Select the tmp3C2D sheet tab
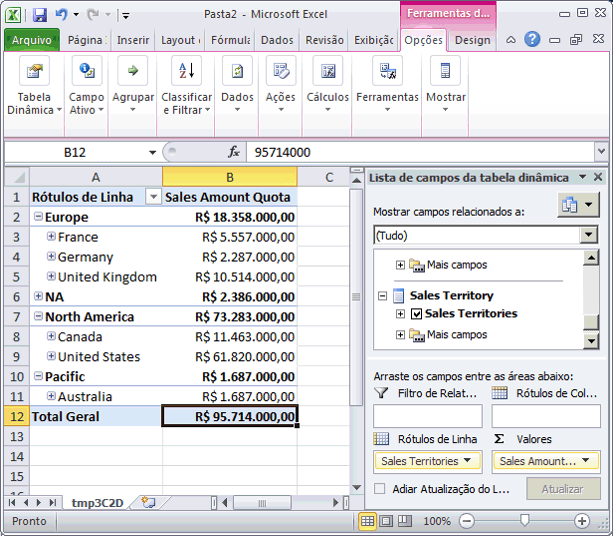 coord(97,503)
